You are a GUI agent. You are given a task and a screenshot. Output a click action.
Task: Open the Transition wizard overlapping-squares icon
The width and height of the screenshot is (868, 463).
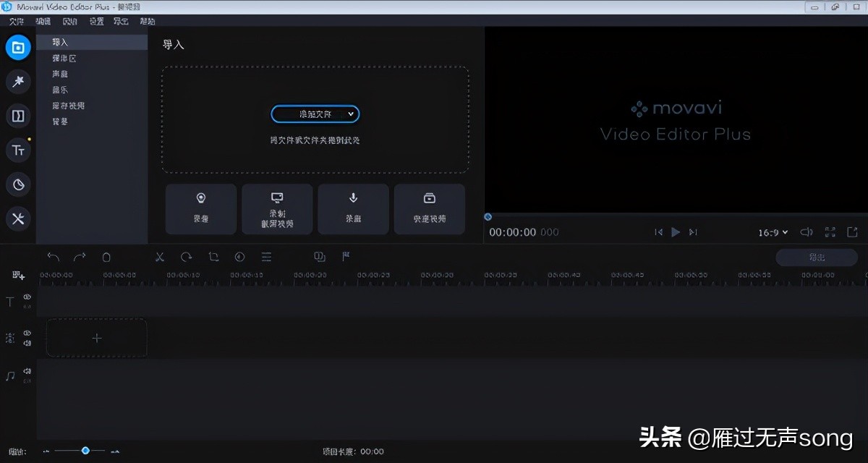point(320,257)
